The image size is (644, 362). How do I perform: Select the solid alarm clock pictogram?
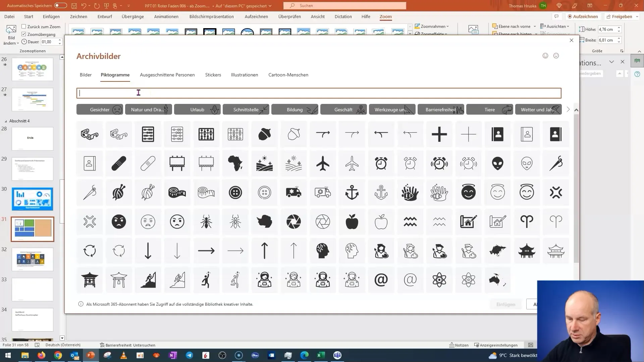pyautogui.click(x=381, y=164)
